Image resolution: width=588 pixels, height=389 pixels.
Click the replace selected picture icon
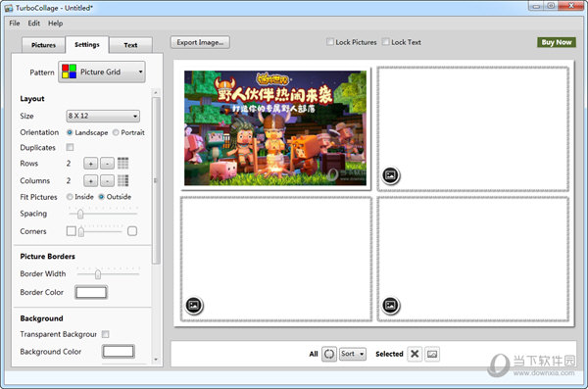coord(432,354)
